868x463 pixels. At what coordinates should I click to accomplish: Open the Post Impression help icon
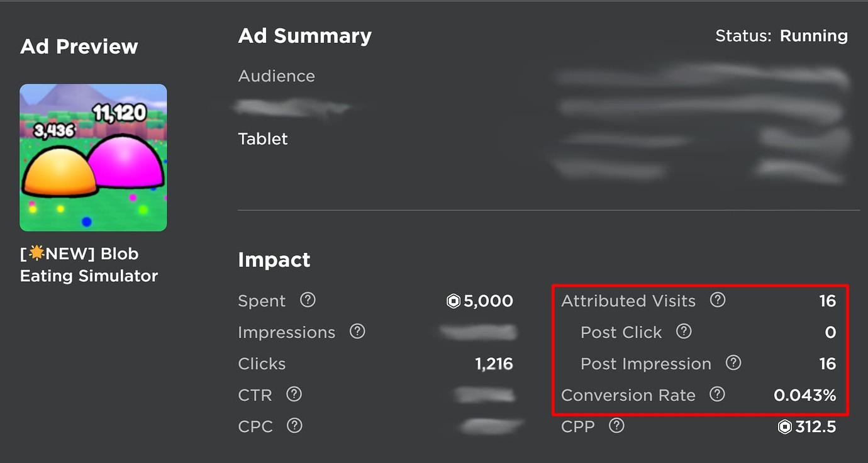tap(733, 364)
